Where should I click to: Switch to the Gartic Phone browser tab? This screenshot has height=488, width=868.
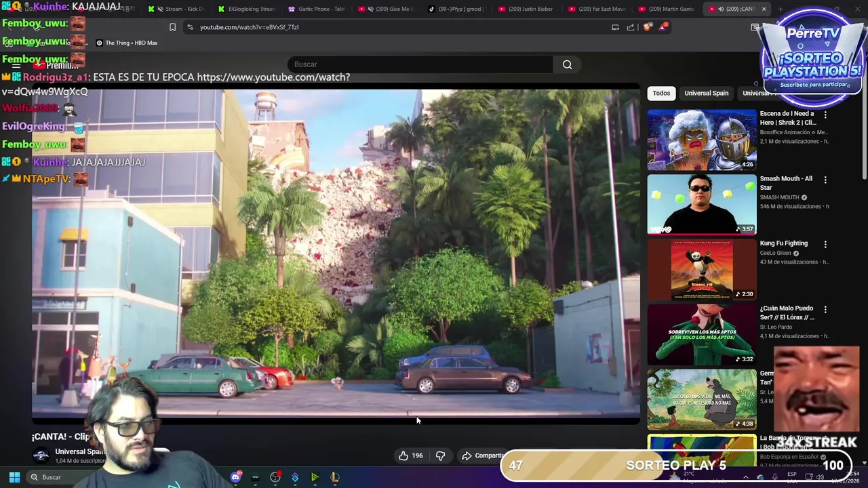click(x=317, y=9)
